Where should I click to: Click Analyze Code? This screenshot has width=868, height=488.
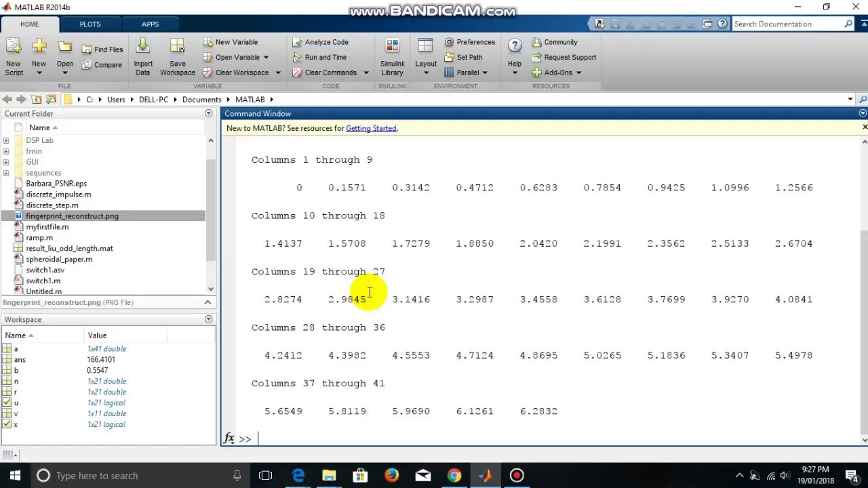pos(320,42)
